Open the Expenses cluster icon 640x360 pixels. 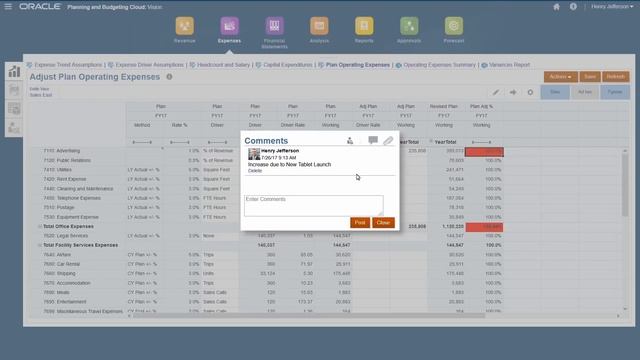(229, 26)
